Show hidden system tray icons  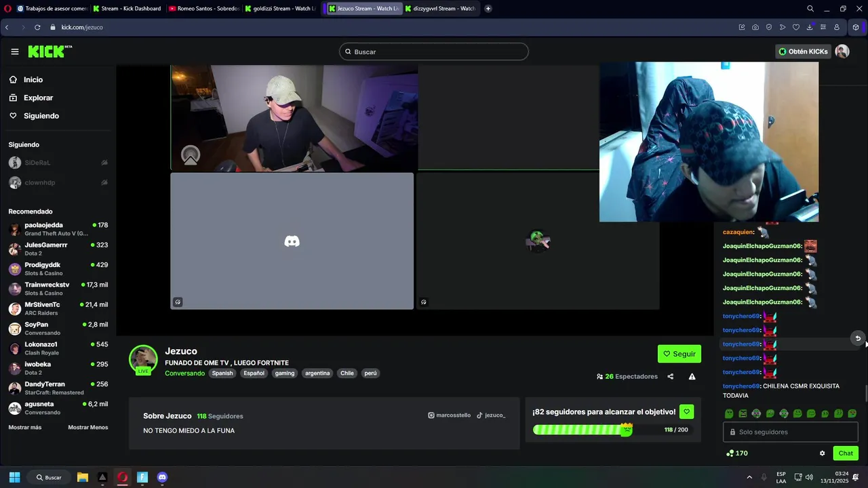click(749, 477)
